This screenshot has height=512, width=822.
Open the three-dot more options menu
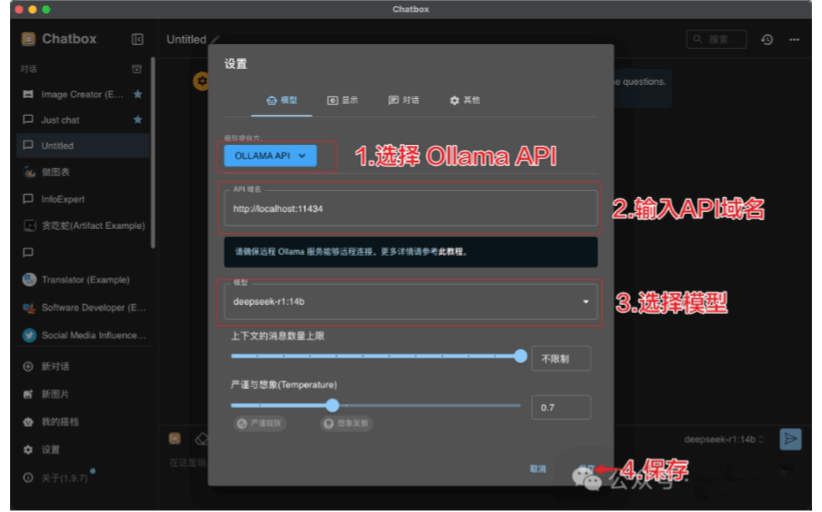794,40
